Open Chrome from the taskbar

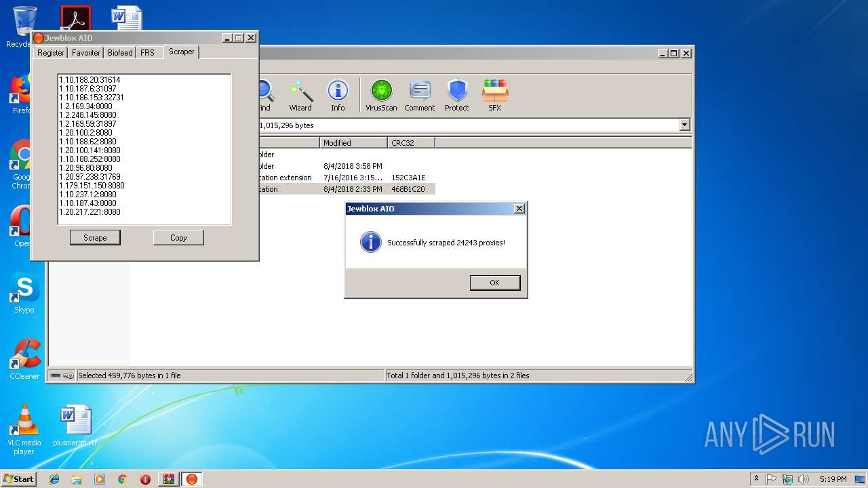(x=122, y=479)
